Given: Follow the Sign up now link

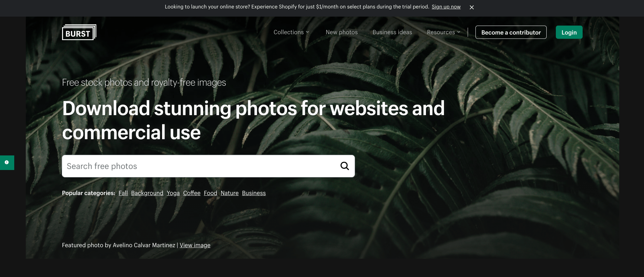Looking at the screenshot, I should [x=446, y=7].
